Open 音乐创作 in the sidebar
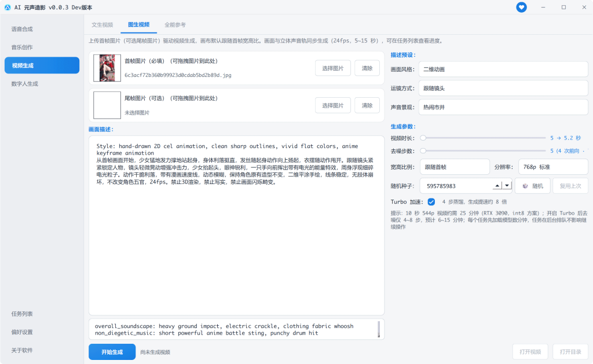Screen dimensions: 593x364 42,47
